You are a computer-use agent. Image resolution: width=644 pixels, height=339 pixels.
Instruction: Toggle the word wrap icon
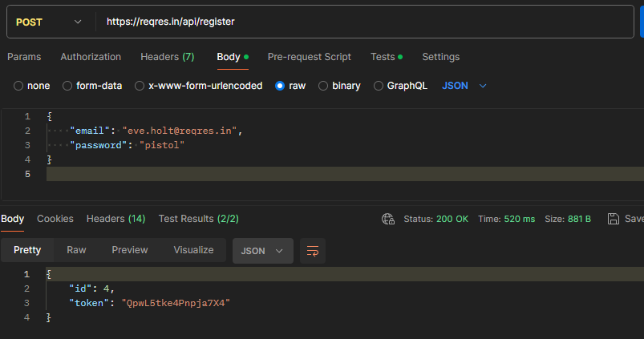[313, 251]
